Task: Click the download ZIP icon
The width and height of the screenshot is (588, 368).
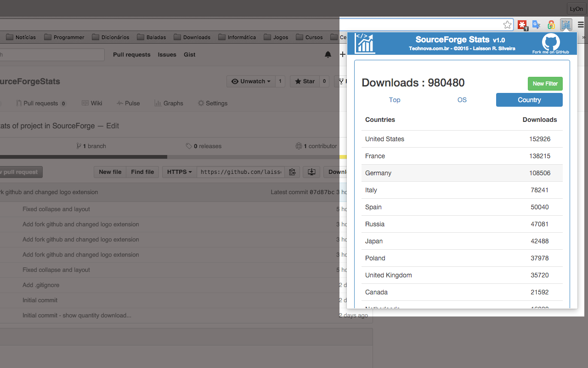Action: click(311, 172)
